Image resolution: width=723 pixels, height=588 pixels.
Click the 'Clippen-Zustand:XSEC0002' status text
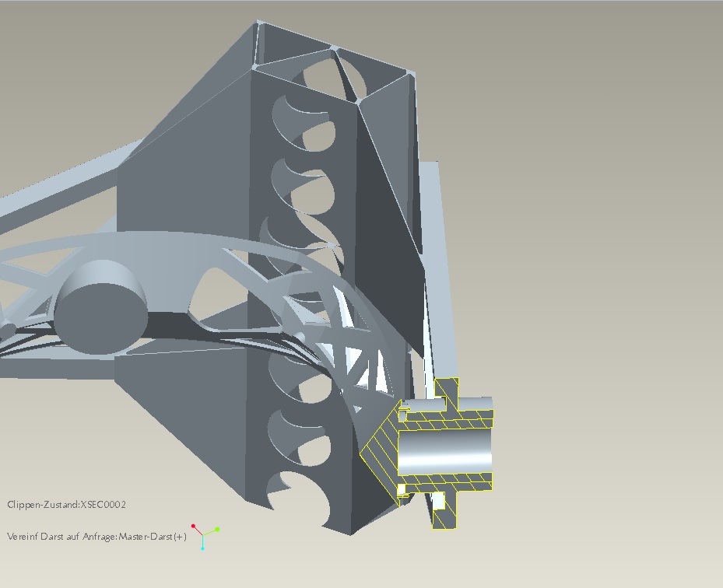coord(66,505)
